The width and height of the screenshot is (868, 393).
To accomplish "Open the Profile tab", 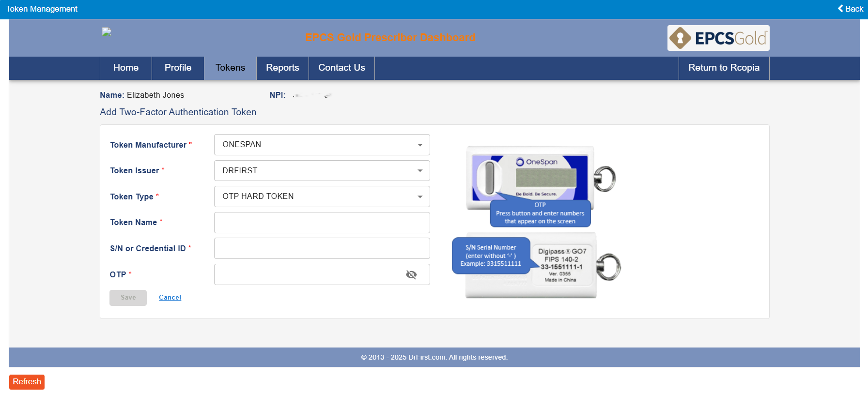I will click(x=178, y=68).
